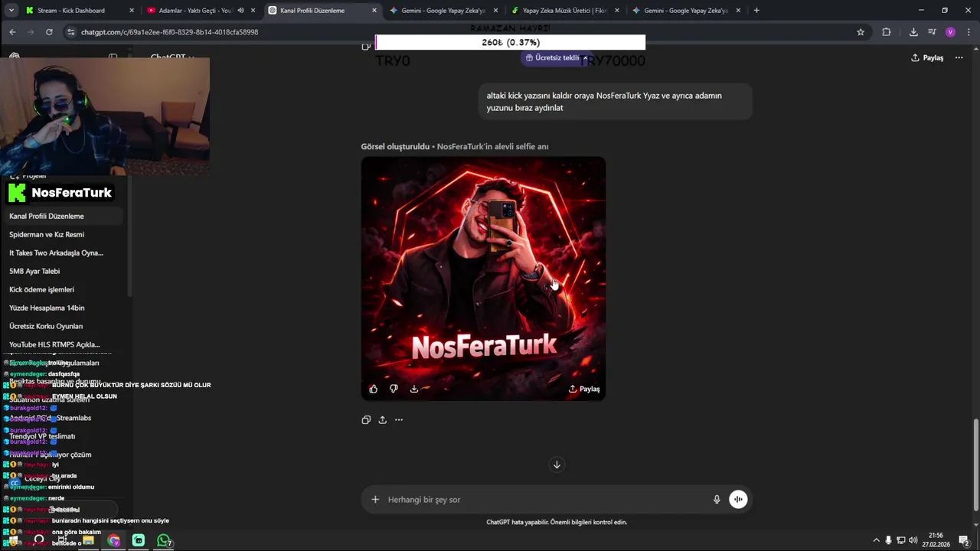Like the generated image with thumbs up
The image size is (980, 551).
[x=373, y=389]
